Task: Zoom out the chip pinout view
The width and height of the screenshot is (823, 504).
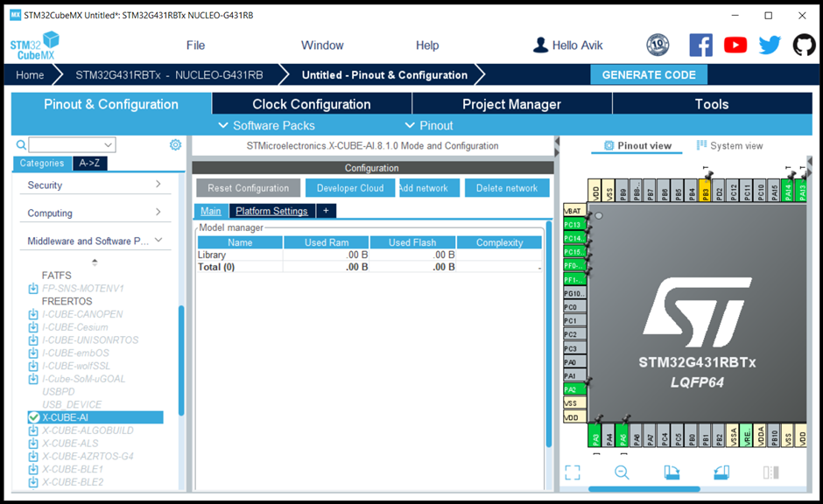Action: pyautogui.click(x=622, y=472)
